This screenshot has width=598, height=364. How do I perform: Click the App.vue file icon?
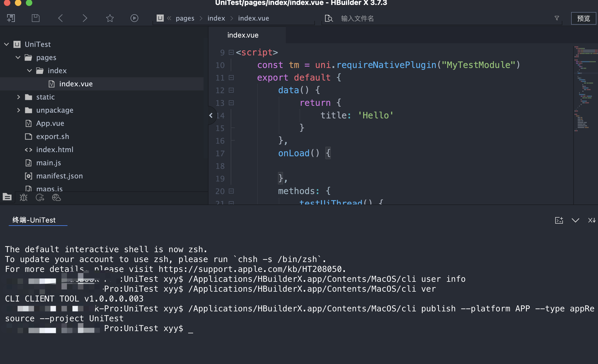coord(29,123)
